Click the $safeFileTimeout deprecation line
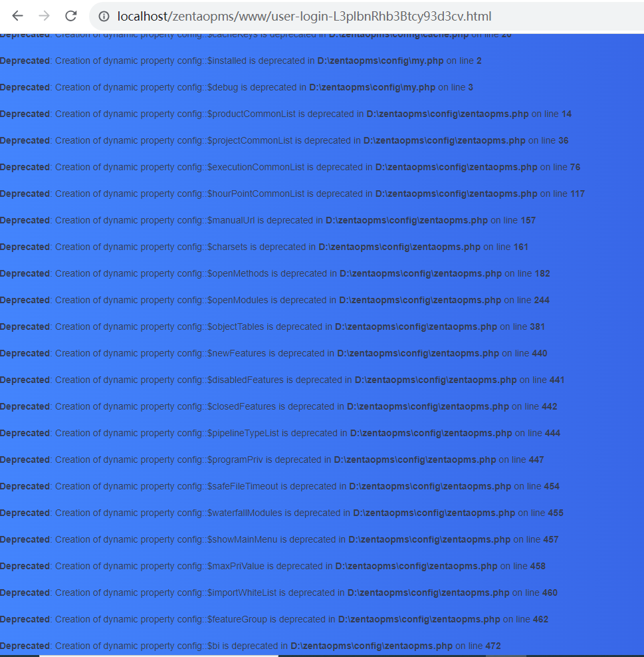 point(280,487)
